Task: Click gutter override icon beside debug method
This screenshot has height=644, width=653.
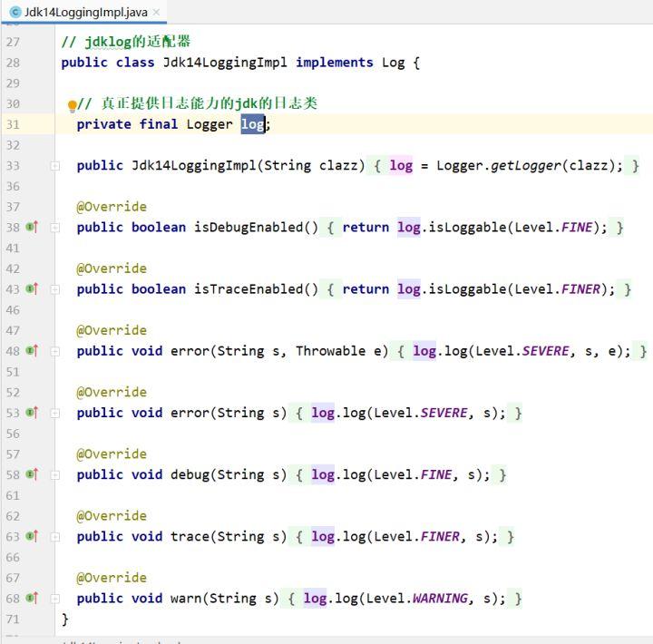Action: click(x=32, y=474)
